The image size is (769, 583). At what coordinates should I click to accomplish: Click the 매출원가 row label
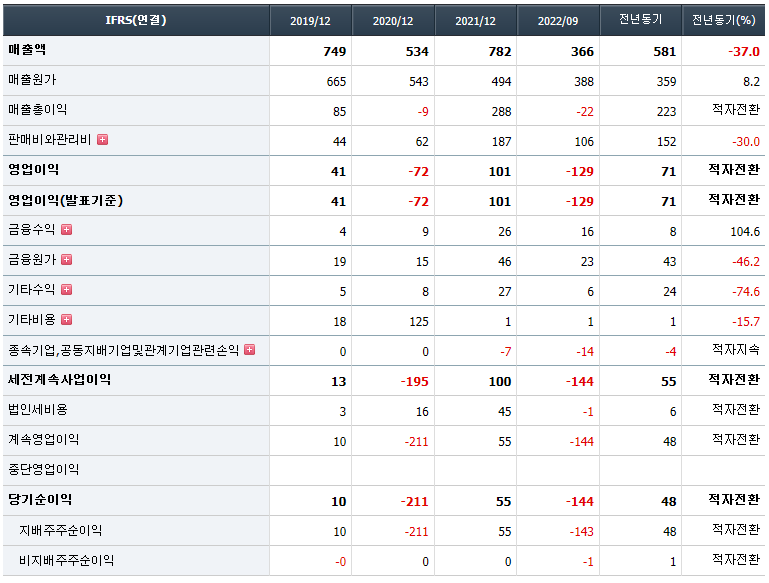32,79
